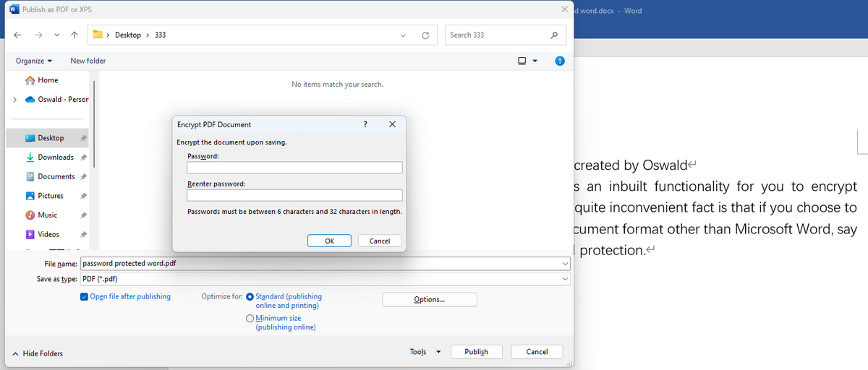Expand the Oswald - Personal OneDrive node

coord(14,100)
